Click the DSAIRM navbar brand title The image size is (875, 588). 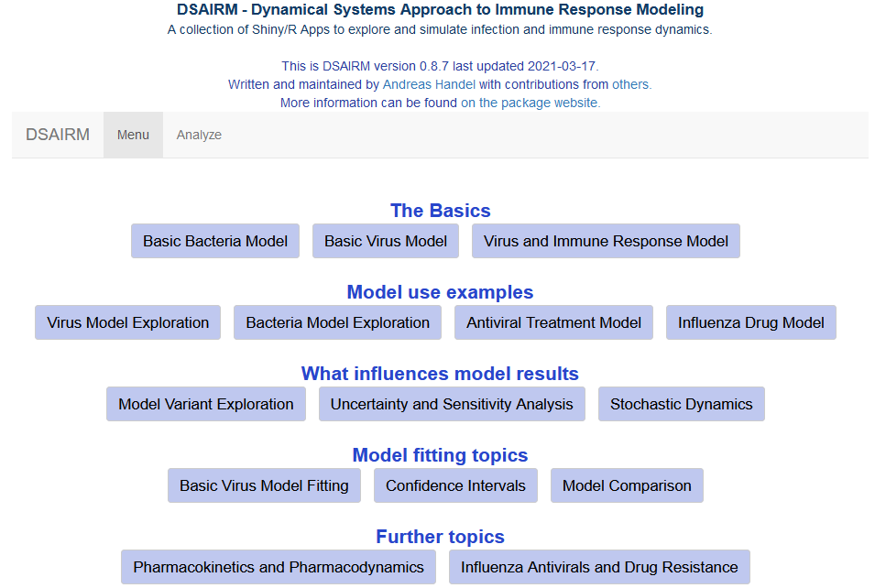58,135
